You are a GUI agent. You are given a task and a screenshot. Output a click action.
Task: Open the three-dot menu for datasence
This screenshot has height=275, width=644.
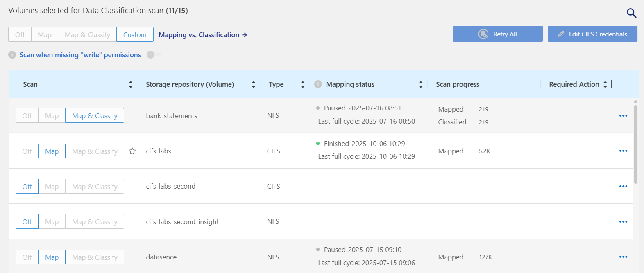click(623, 257)
